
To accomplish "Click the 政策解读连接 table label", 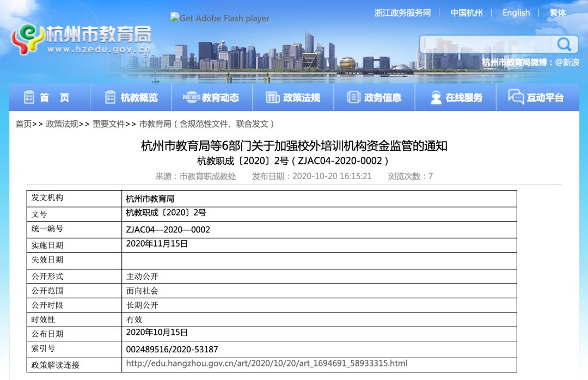I will tap(55, 365).
